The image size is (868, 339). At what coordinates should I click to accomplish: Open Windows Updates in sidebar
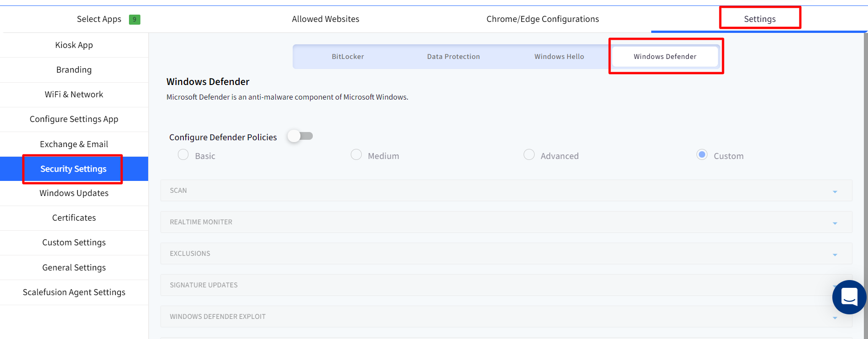click(74, 193)
